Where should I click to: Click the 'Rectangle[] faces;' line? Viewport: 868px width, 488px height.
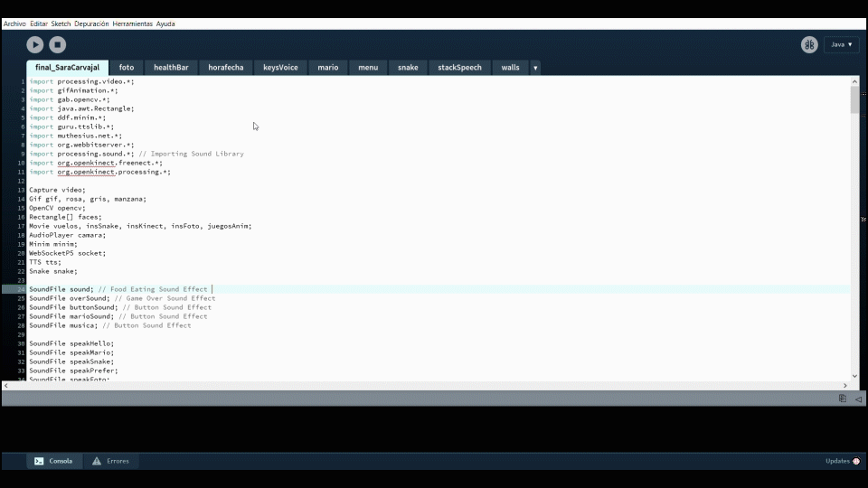click(x=65, y=217)
